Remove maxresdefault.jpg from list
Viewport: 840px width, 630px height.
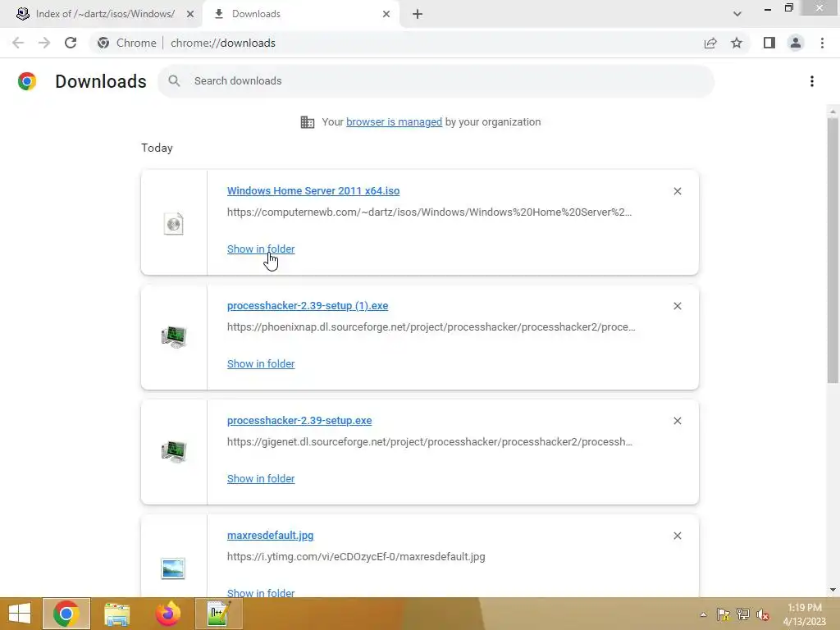677,536
